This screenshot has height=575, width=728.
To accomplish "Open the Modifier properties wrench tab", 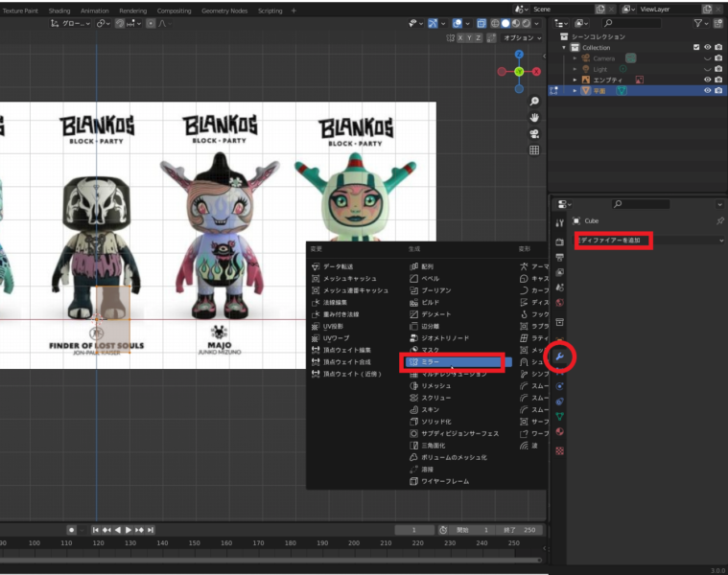I will tap(560, 356).
